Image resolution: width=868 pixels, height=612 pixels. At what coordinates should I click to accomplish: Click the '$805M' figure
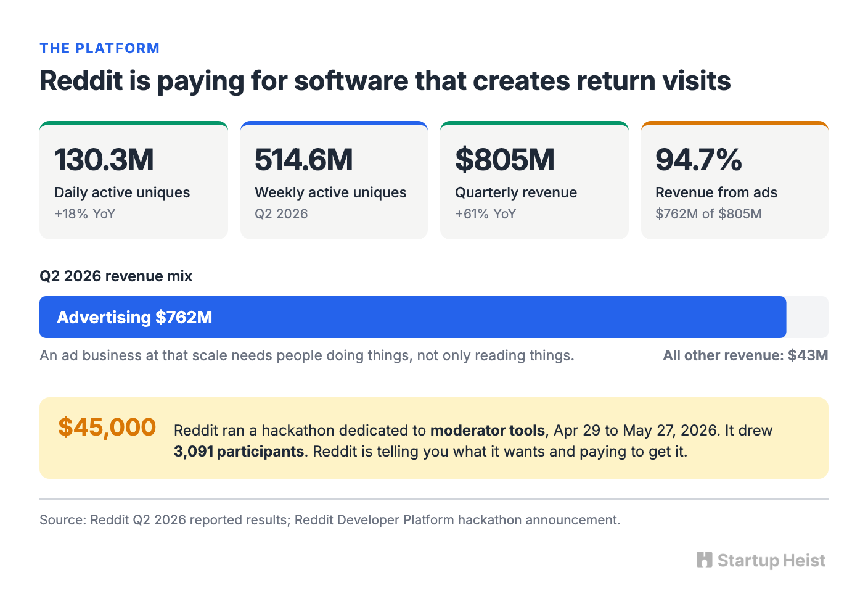point(505,160)
